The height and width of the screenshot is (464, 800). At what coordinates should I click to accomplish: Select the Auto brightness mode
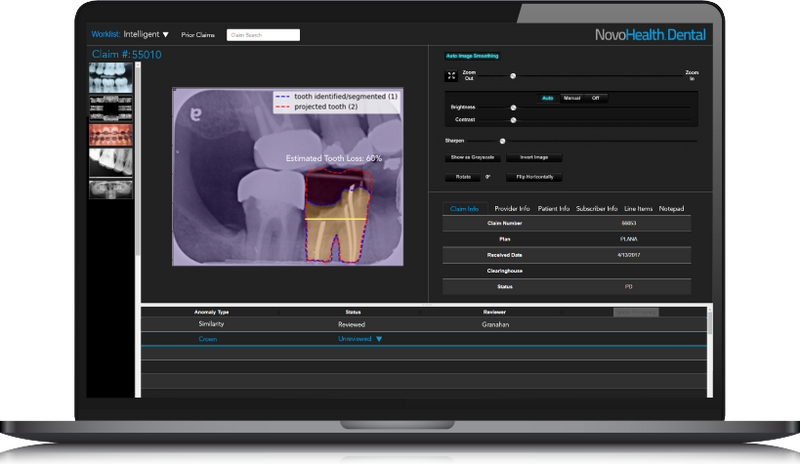(x=547, y=98)
